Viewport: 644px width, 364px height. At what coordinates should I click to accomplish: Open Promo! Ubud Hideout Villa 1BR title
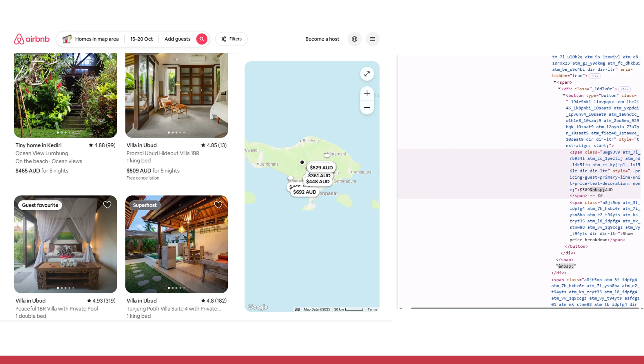pos(163,153)
